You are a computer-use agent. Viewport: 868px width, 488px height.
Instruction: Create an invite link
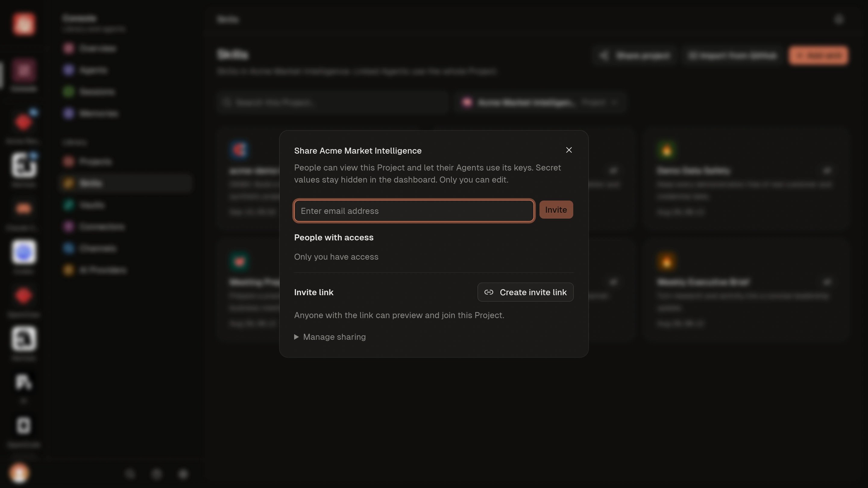(525, 292)
